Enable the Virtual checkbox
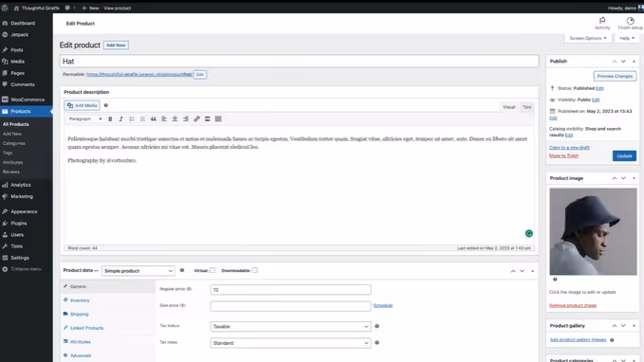This screenshot has width=644, height=362. point(212,270)
